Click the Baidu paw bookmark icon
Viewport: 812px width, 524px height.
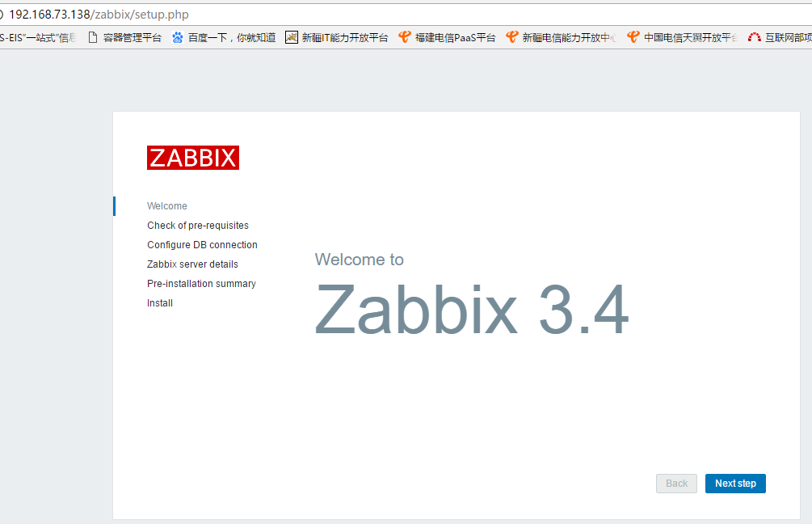(x=178, y=37)
